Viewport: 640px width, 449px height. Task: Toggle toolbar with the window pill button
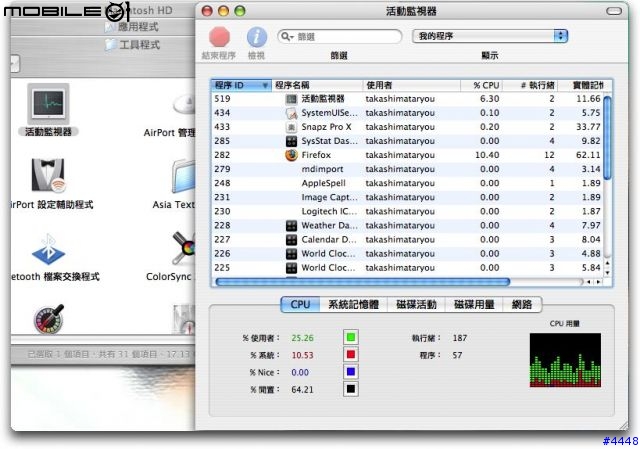click(613, 11)
